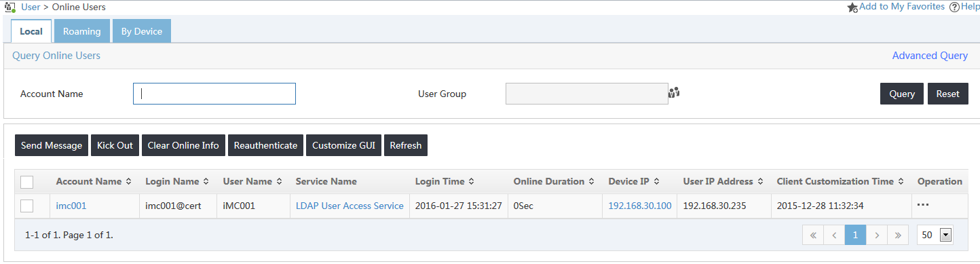The image size is (980, 264).
Task: Click the Add to My Favorites star icon
Action: click(853, 7)
